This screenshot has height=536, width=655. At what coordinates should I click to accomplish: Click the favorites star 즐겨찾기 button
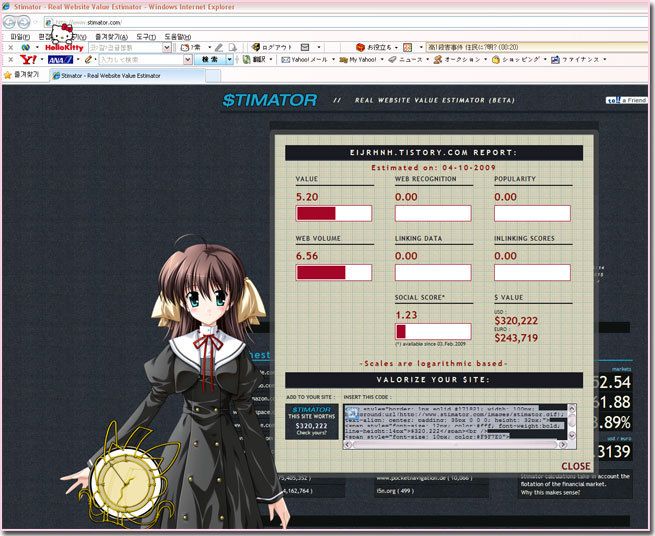click(x=22, y=75)
